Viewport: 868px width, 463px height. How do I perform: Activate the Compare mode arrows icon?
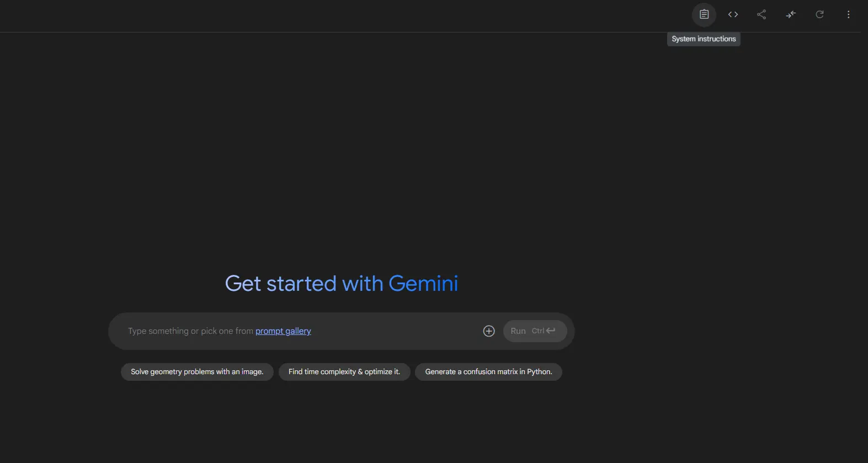(x=791, y=14)
